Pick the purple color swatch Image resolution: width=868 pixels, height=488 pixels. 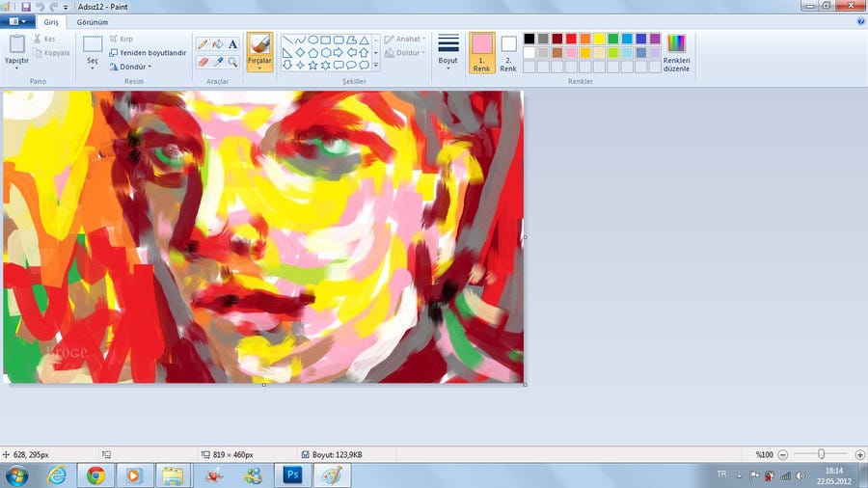[x=655, y=39]
